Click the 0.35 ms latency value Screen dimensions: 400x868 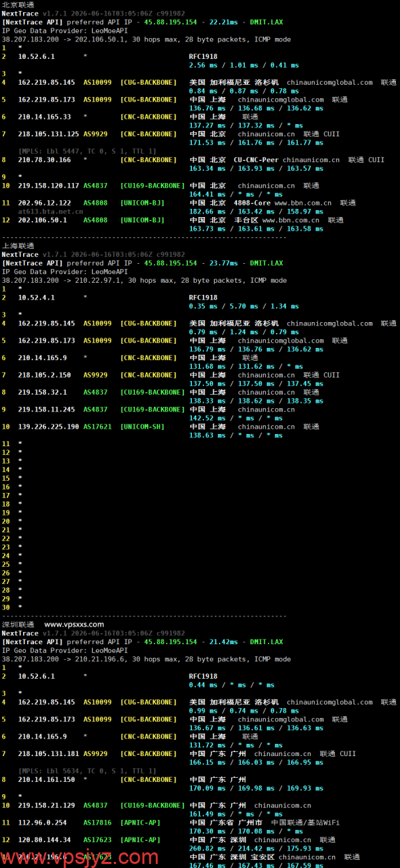pyautogui.click(x=203, y=307)
